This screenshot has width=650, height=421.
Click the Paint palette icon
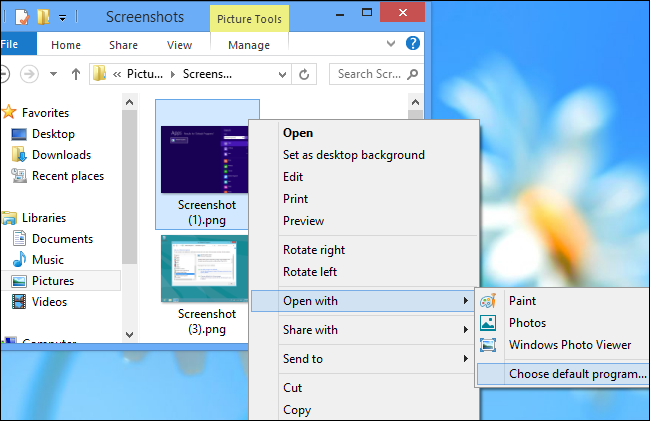pos(488,300)
